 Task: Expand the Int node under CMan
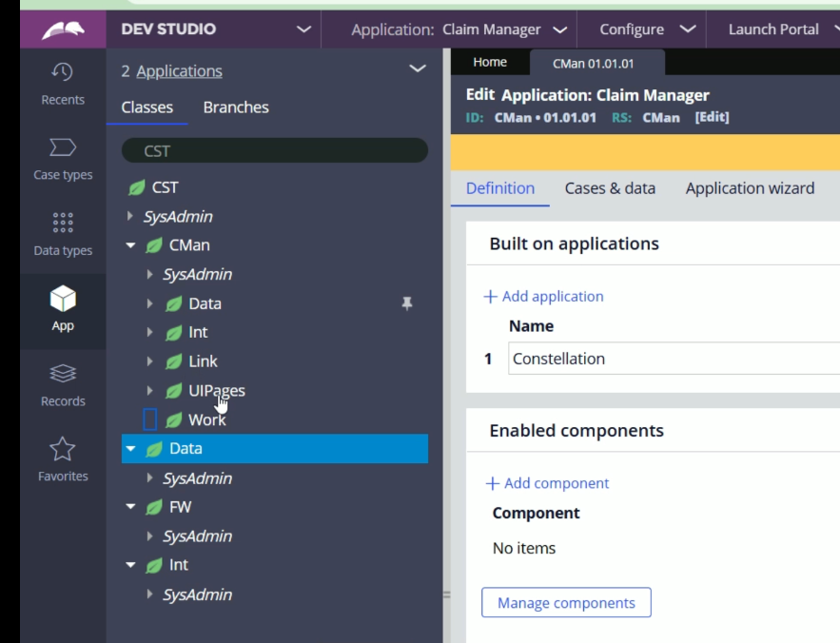point(149,333)
